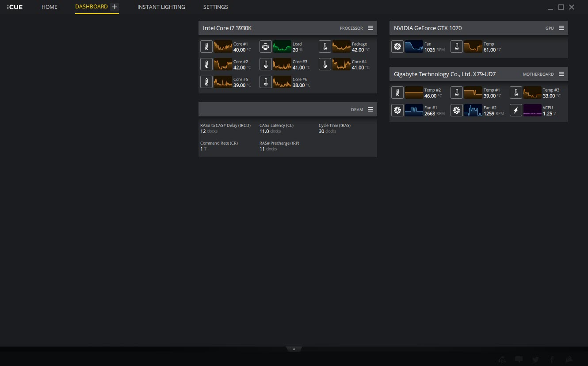Viewport: 588px width, 366px height.
Task: Click the RAS# Precharge (tRP) value
Action: [268, 149]
